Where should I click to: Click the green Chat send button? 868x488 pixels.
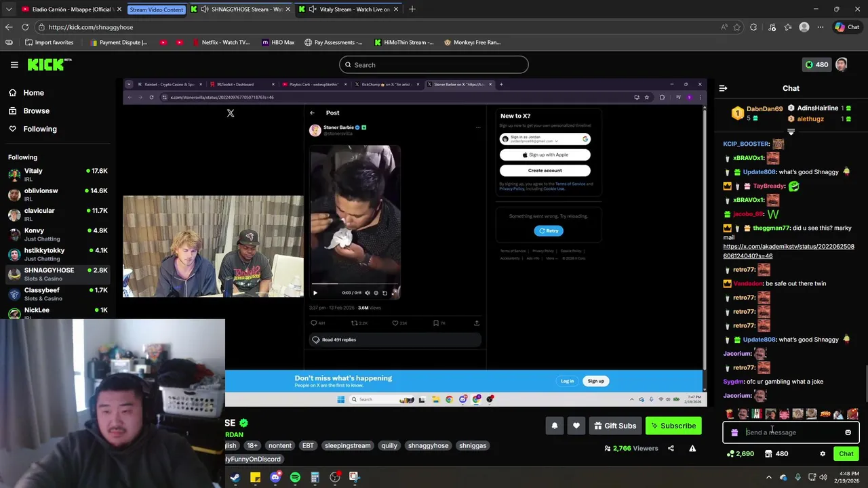(x=846, y=454)
